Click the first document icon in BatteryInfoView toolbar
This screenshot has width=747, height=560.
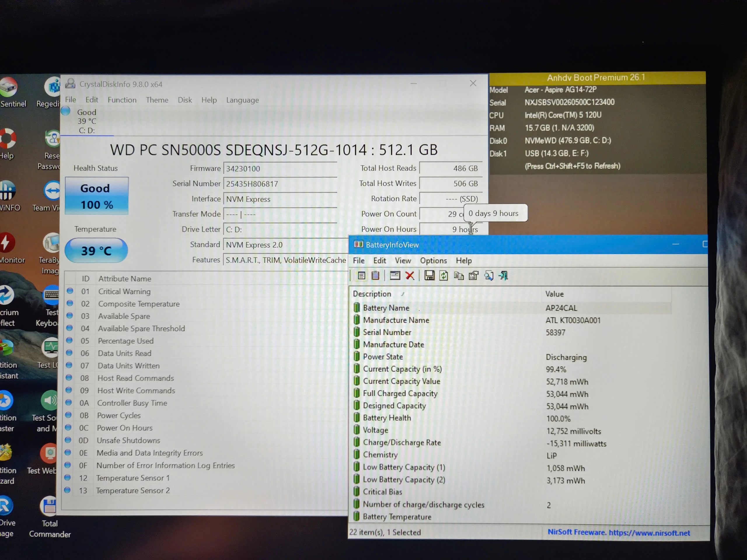[x=361, y=276]
